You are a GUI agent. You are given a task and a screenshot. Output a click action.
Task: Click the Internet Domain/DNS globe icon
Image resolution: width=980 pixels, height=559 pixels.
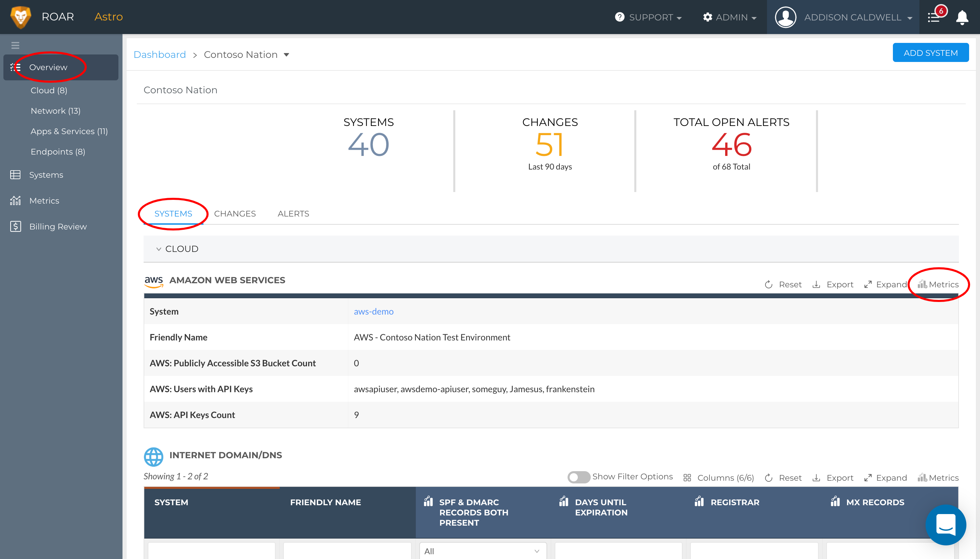coord(153,457)
